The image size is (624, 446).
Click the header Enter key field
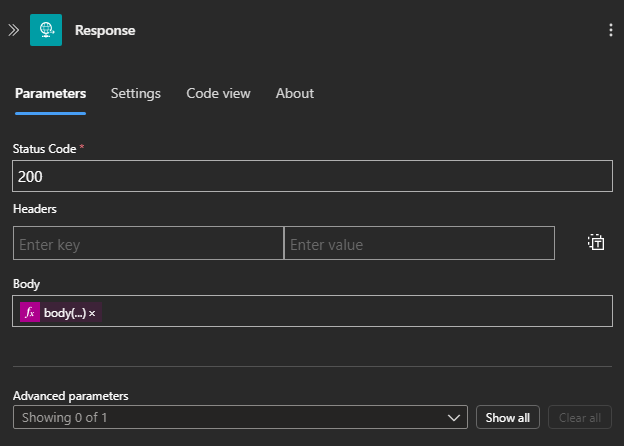(x=148, y=244)
